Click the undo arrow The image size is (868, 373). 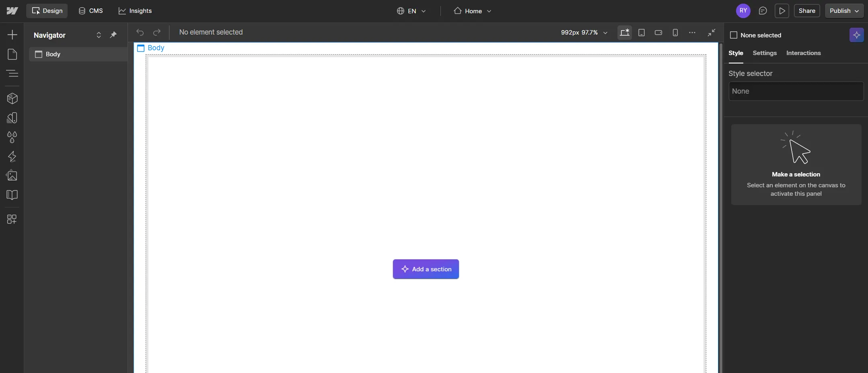(140, 32)
